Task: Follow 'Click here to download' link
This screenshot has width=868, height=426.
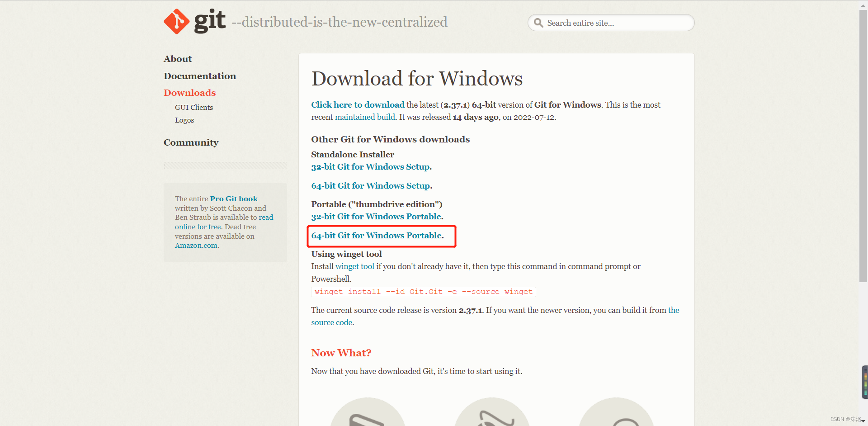Action: coord(358,105)
